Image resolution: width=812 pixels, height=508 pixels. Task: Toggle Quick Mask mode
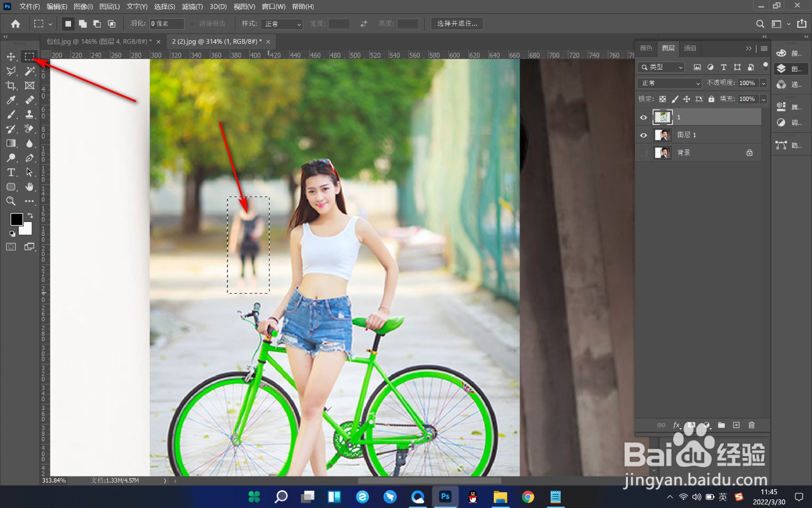(x=11, y=247)
